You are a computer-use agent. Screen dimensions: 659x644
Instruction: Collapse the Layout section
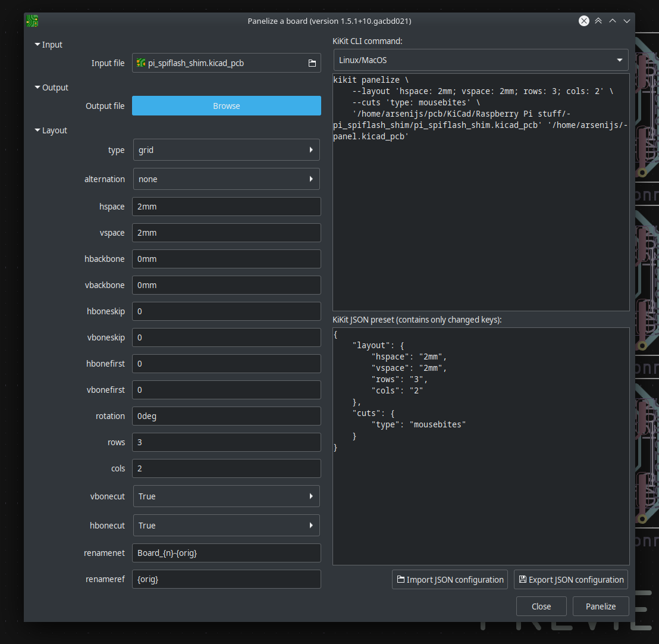pos(38,130)
